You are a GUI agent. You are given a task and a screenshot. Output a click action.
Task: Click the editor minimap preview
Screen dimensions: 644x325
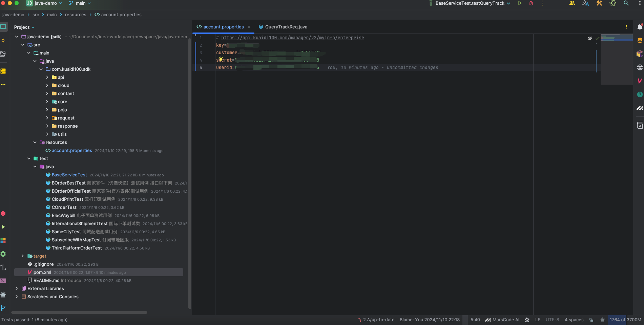pos(616,59)
